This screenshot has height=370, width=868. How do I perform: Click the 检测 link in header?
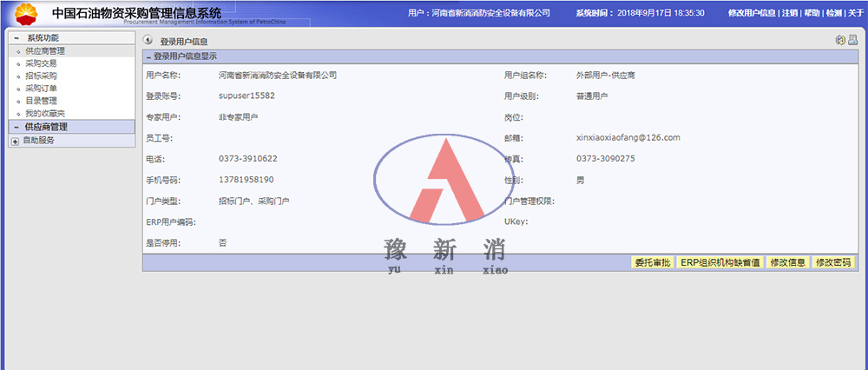[x=833, y=13]
